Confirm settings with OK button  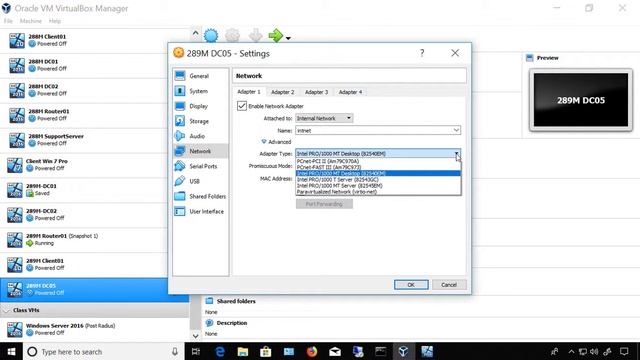411,285
